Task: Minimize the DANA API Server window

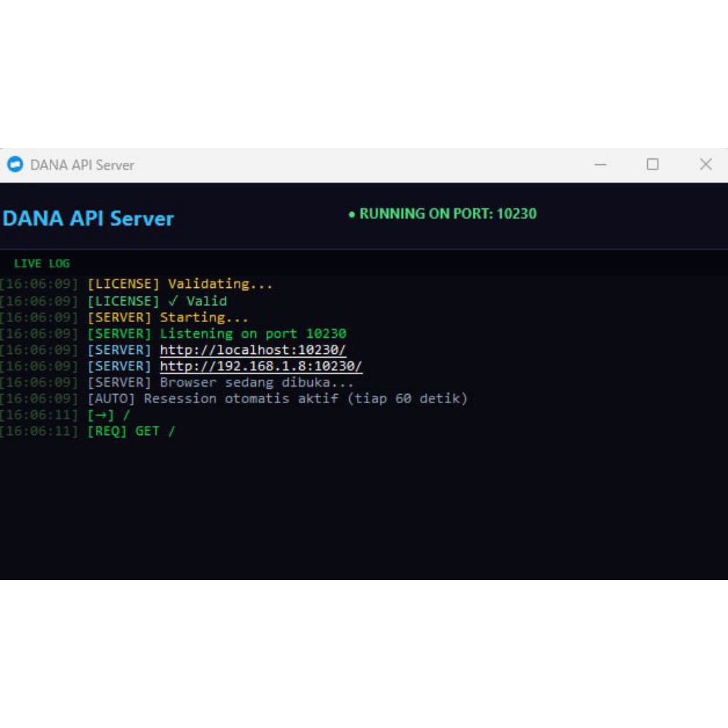Action: [600, 164]
